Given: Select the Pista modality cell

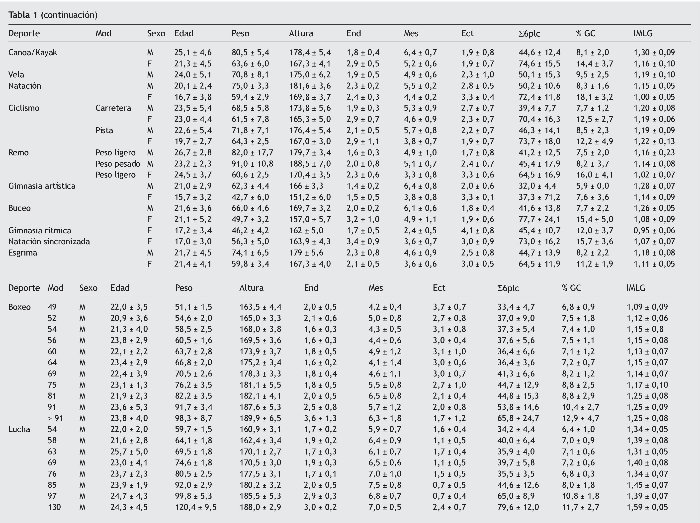Looking at the screenshot, I should coord(106,130).
